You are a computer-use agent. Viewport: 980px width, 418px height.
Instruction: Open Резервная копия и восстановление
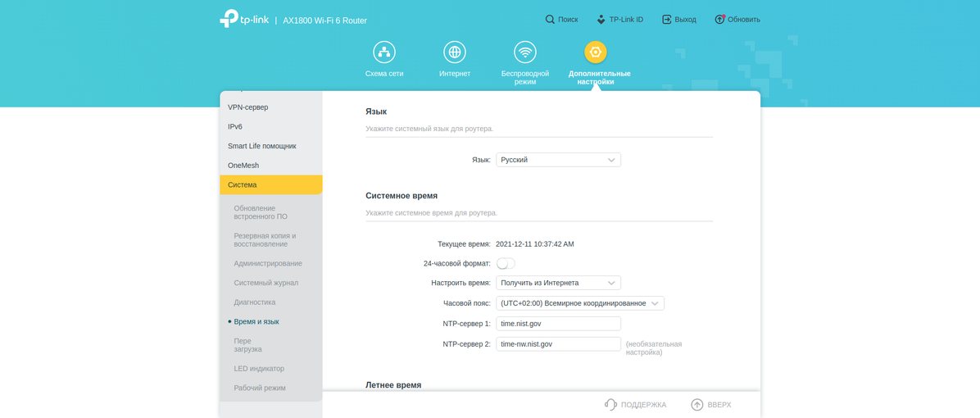[x=265, y=240]
